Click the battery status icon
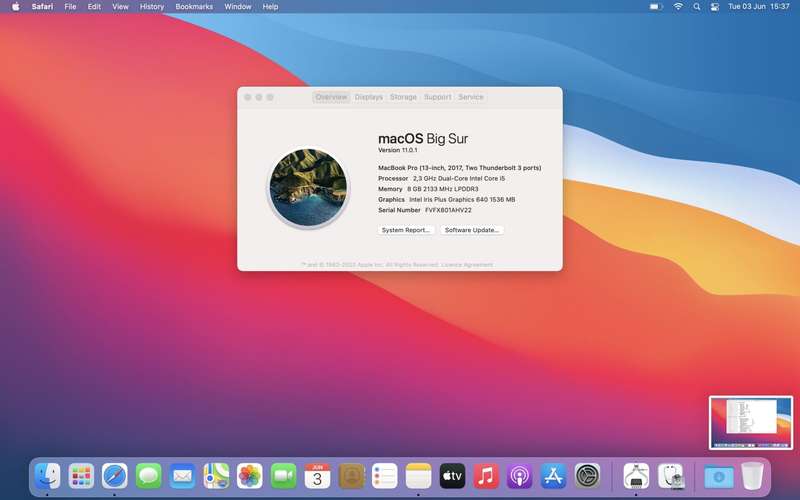This screenshot has height=500, width=800. point(656,7)
